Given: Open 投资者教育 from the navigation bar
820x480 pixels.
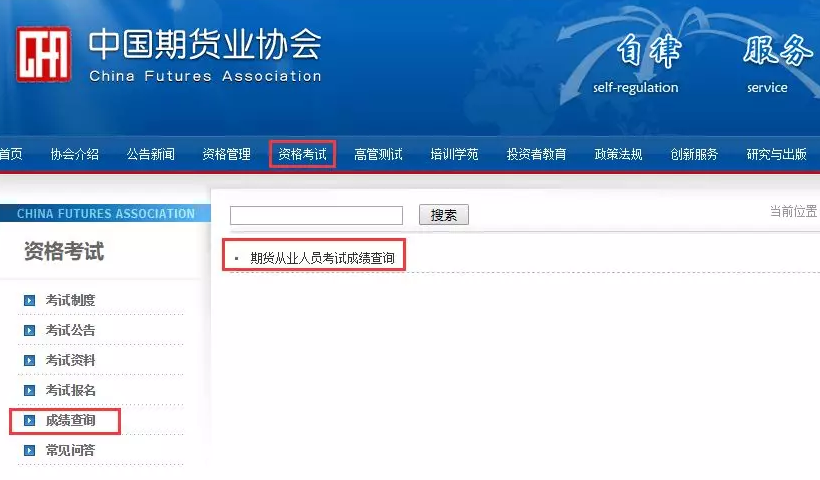Looking at the screenshot, I should (x=536, y=154).
